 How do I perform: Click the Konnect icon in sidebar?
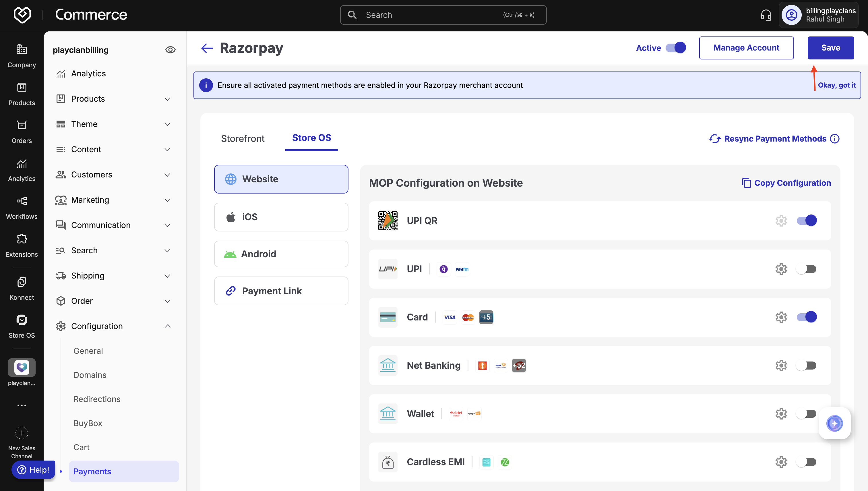click(x=22, y=288)
